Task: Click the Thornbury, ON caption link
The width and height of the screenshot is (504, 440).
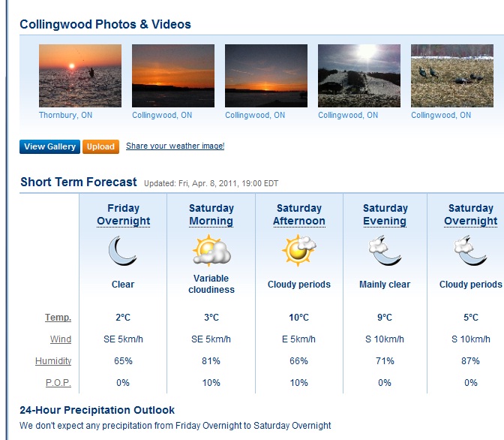Action: pos(65,115)
